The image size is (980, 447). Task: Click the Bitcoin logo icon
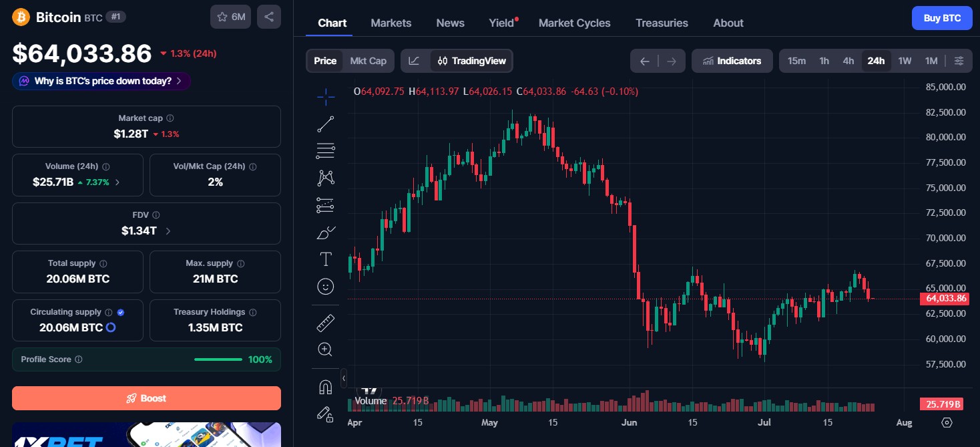coord(21,17)
